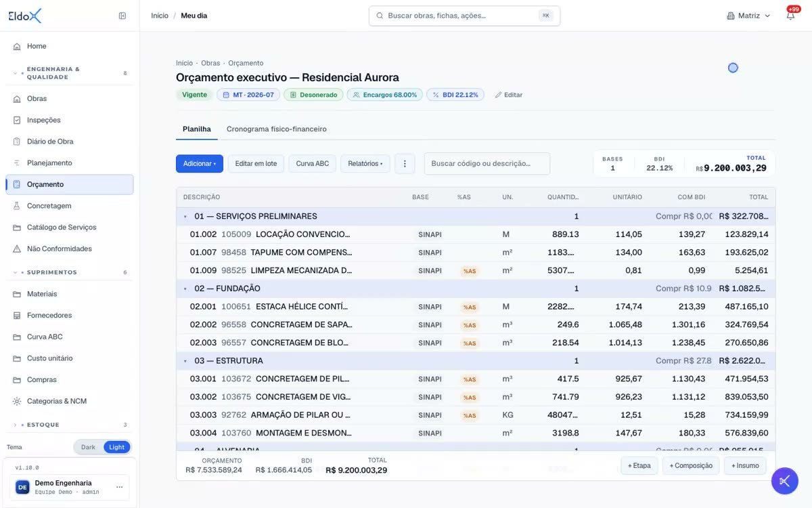Viewport: 812px width, 508px height.
Task: Click the Desonerado badge
Action: coord(313,95)
